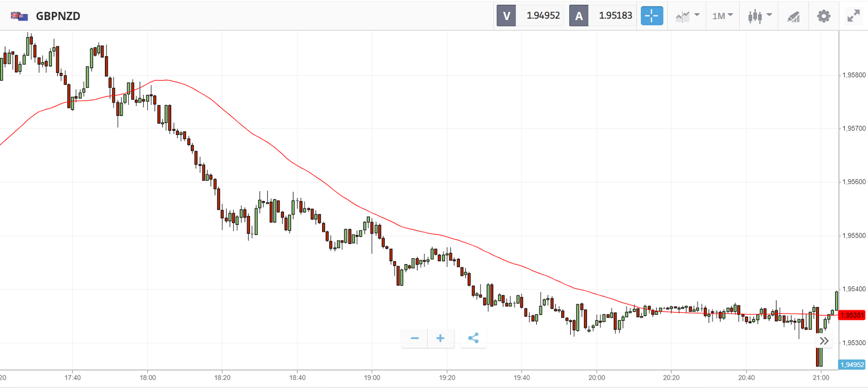
Task: Click the 19:00 time axis label
Action: click(372, 377)
